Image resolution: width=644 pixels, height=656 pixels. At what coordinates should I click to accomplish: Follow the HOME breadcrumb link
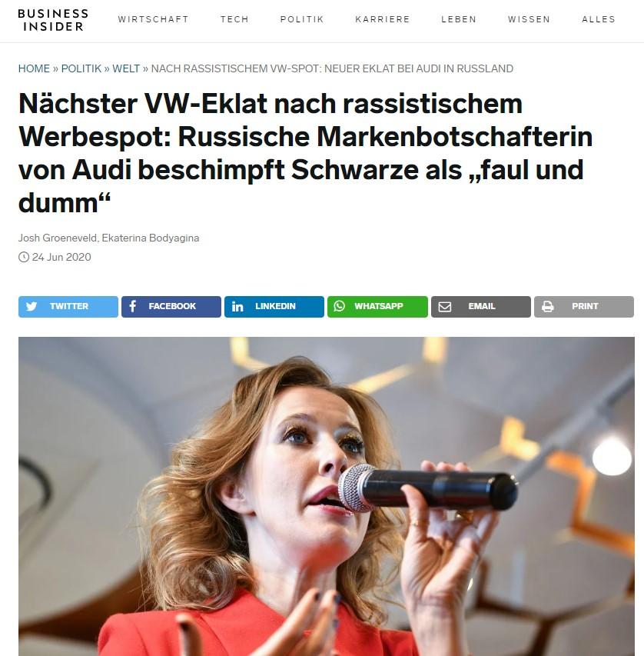point(34,68)
